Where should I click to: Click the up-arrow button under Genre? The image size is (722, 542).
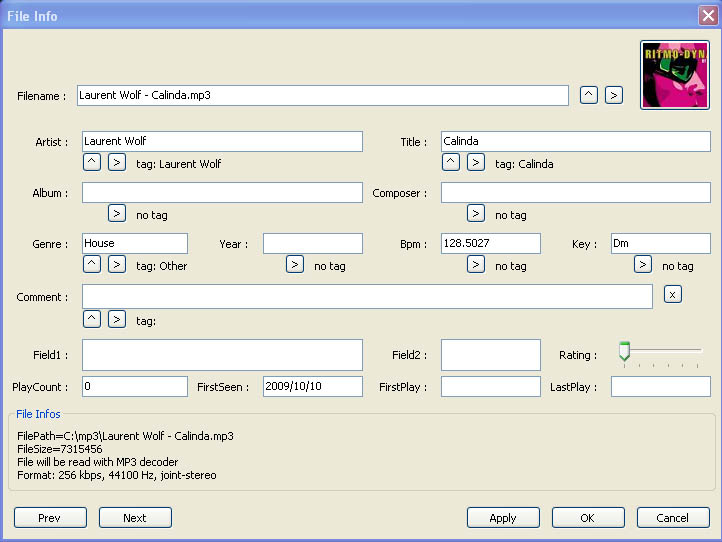(92, 264)
